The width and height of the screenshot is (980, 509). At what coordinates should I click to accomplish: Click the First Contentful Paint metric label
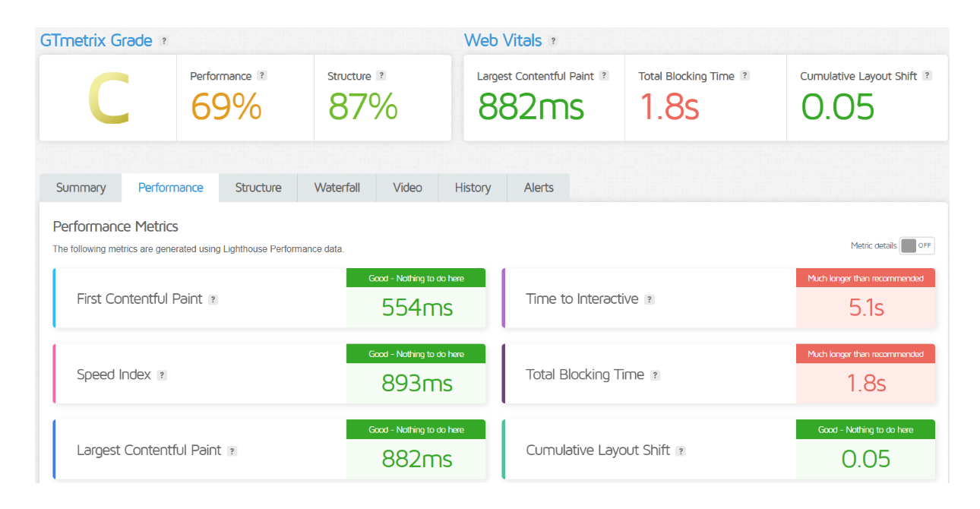pyautogui.click(x=140, y=299)
